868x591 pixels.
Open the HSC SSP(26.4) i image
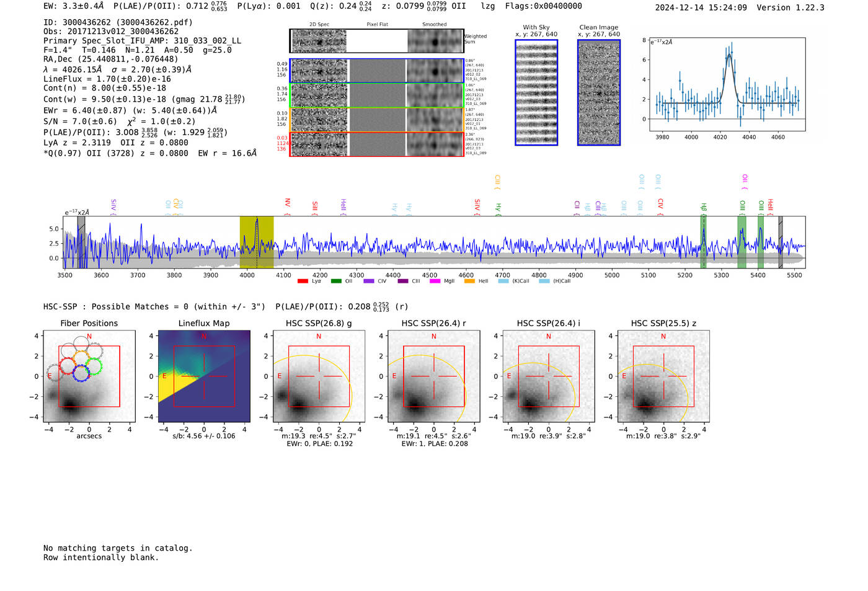click(549, 376)
